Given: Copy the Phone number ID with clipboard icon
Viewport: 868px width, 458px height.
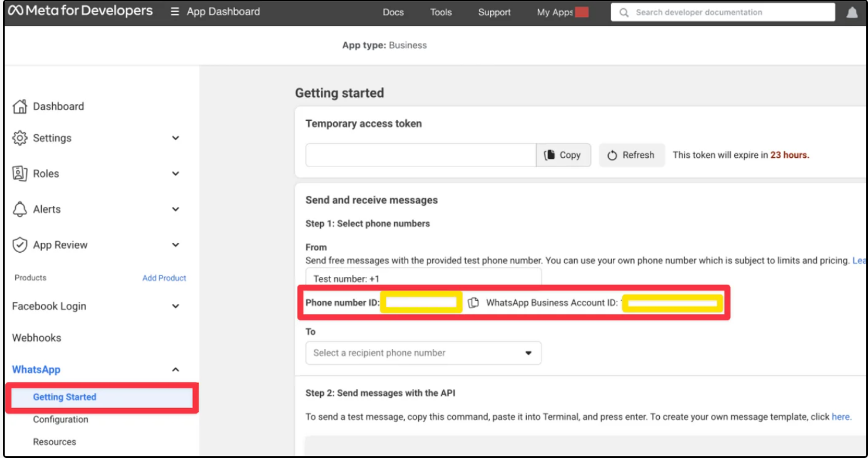Looking at the screenshot, I should [x=473, y=303].
